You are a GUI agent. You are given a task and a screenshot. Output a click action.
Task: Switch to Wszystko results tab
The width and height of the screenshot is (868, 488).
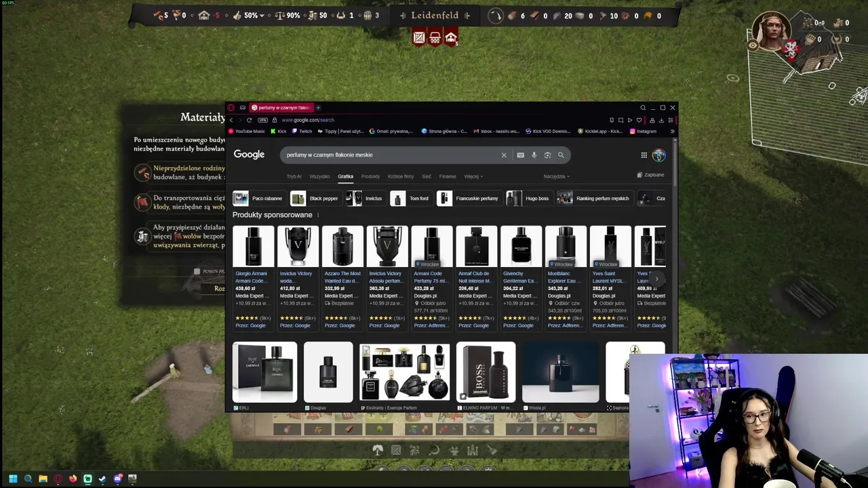pos(319,176)
